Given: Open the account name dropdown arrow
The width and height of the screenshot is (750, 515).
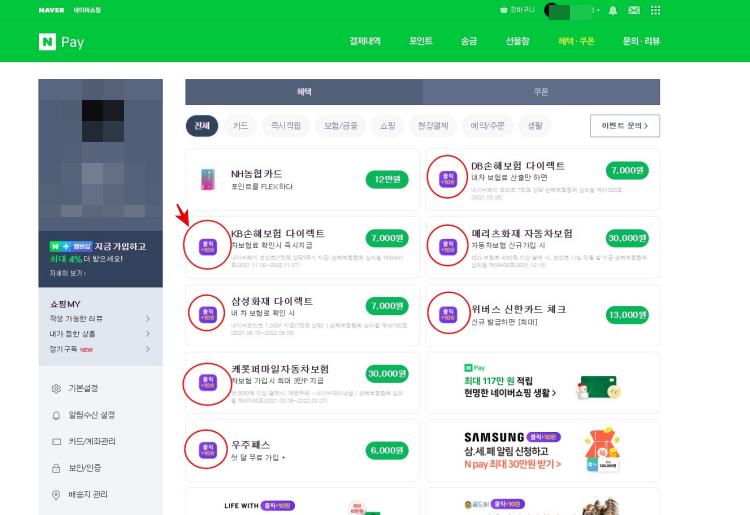Looking at the screenshot, I should 598,10.
